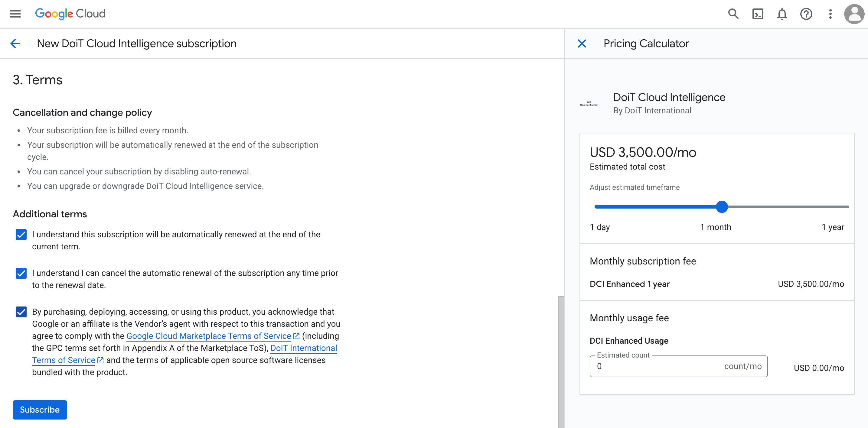Open the navigation hamburger menu

[15, 14]
